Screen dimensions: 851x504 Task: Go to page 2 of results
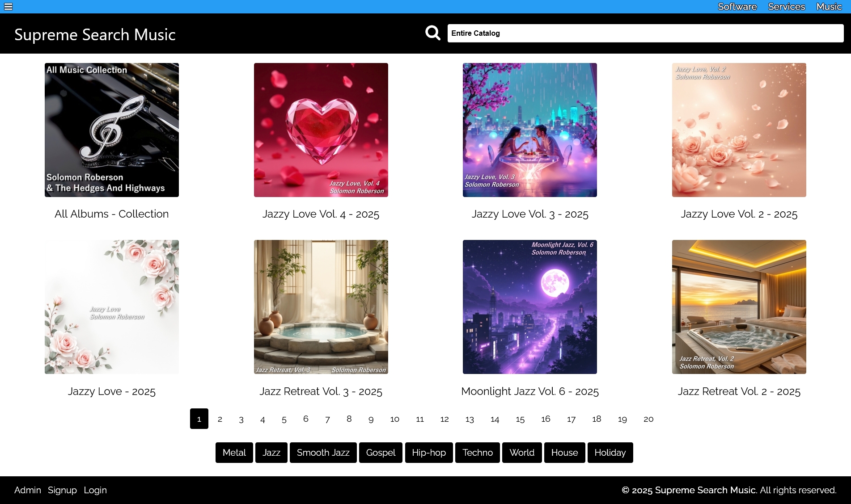[220, 419]
